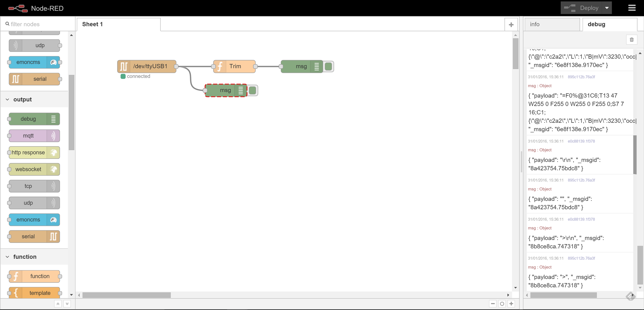Viewport: 644px width, 310px height.
Task: Select the function node in palette
Action: point(34,276)
